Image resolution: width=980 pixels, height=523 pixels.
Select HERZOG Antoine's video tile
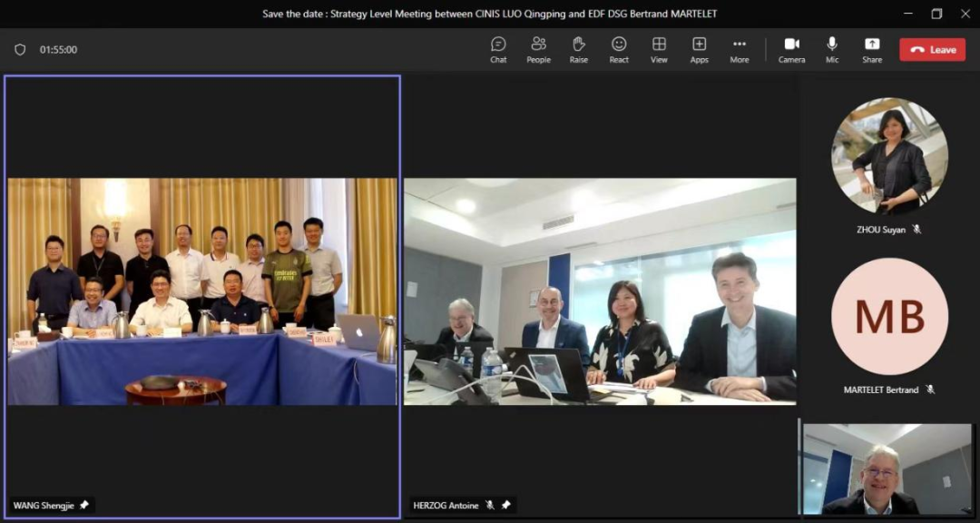pyautogui.click(x=600, y=291)
